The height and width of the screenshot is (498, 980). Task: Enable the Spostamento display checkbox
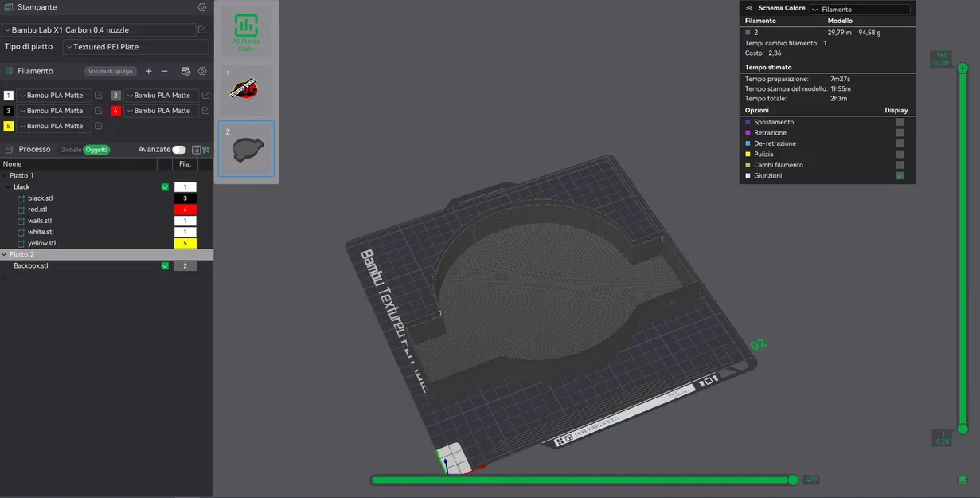[x=900, y=121]
